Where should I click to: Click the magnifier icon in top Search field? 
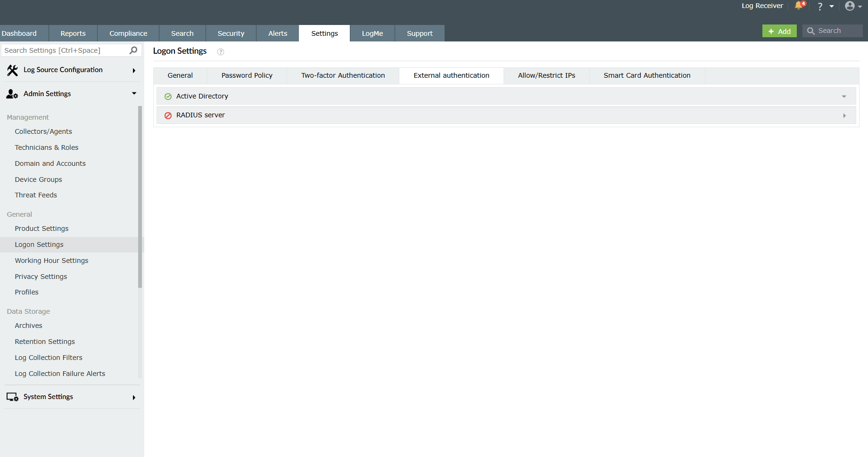[x=811, y=31]
